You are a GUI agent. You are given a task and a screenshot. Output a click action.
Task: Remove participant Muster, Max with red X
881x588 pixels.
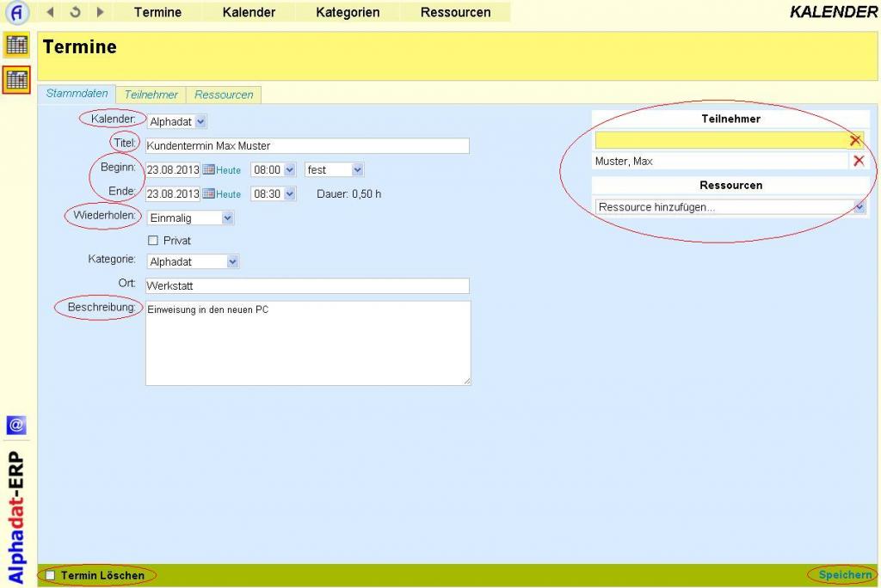tap(858, 162)
